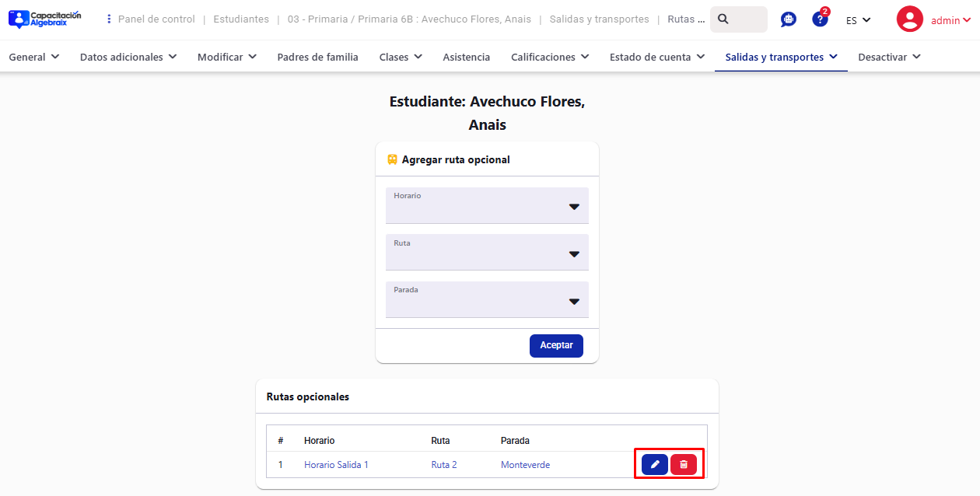
Task: Delete the Horario Salida 1 route
Action: (x=684, y=465)
